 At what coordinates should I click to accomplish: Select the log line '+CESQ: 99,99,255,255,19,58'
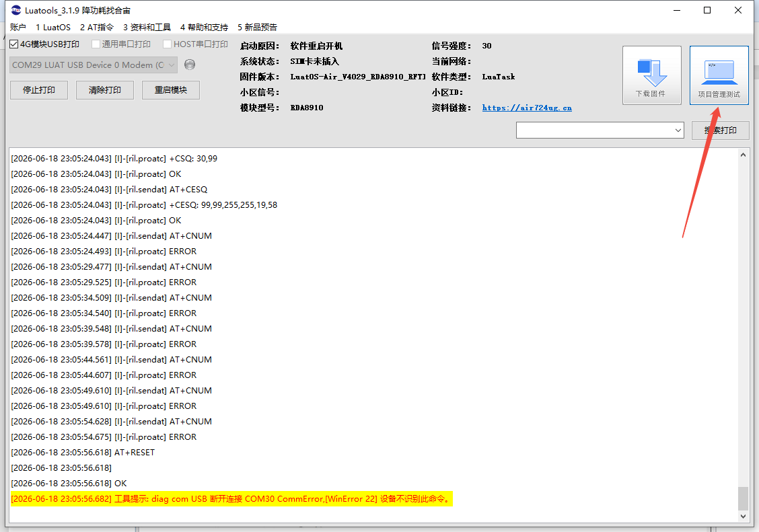tap(144, 205)
